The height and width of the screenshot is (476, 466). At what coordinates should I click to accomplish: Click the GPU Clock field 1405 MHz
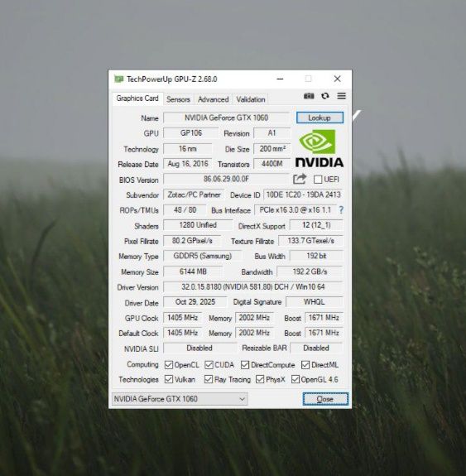pos(183,318)
